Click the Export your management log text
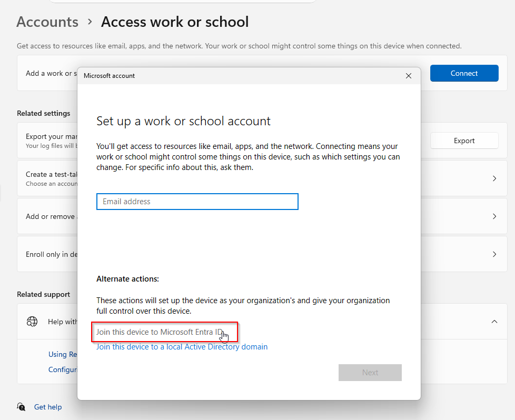 click(x=52, y=136)
